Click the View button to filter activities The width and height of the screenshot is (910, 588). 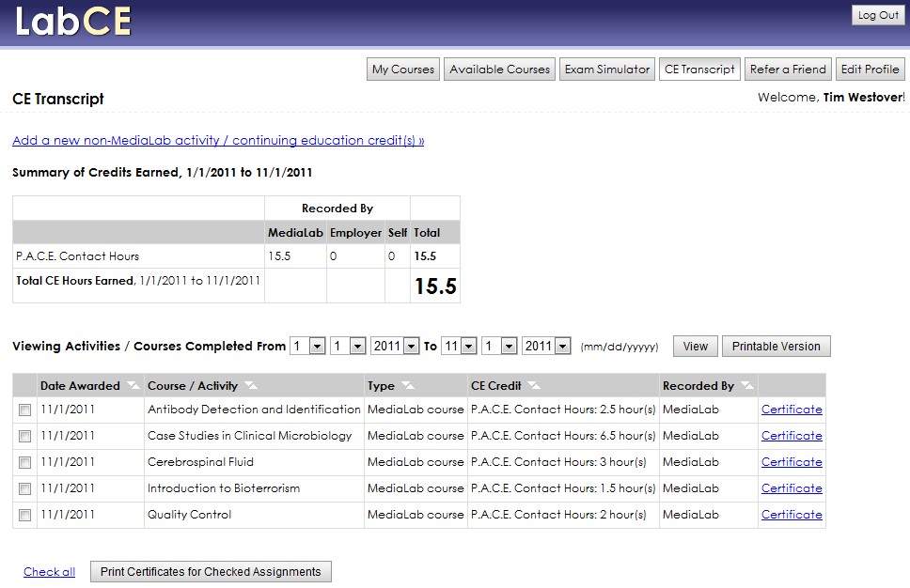tap(695, 346)
